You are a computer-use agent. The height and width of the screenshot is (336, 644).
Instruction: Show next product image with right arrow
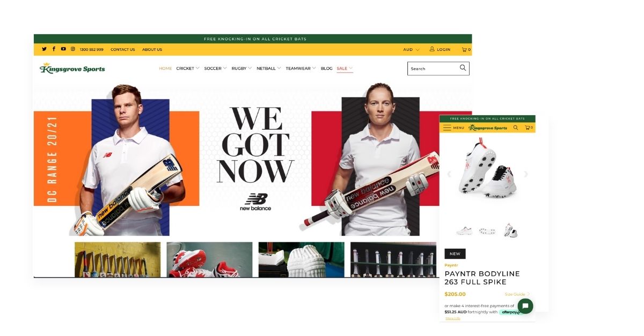click(526, 174)
